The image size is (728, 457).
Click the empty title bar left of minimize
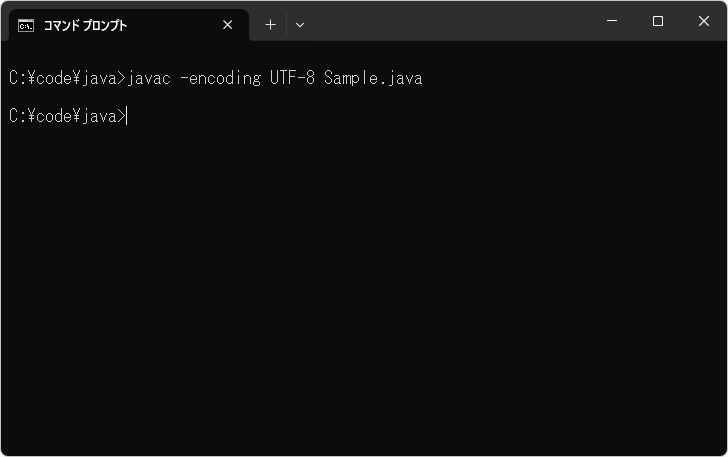[450, 21]
